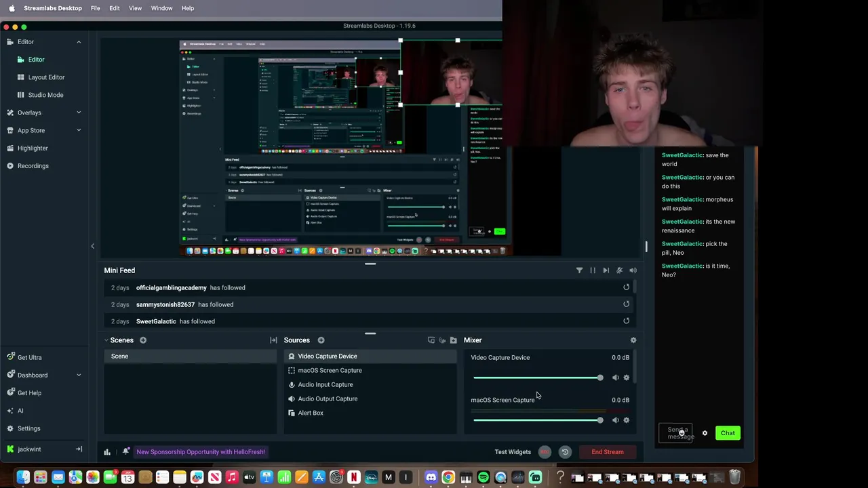
Task: Open Netflix in the macOS Dock
Action: pyautogui.click(x=353, y=478)
